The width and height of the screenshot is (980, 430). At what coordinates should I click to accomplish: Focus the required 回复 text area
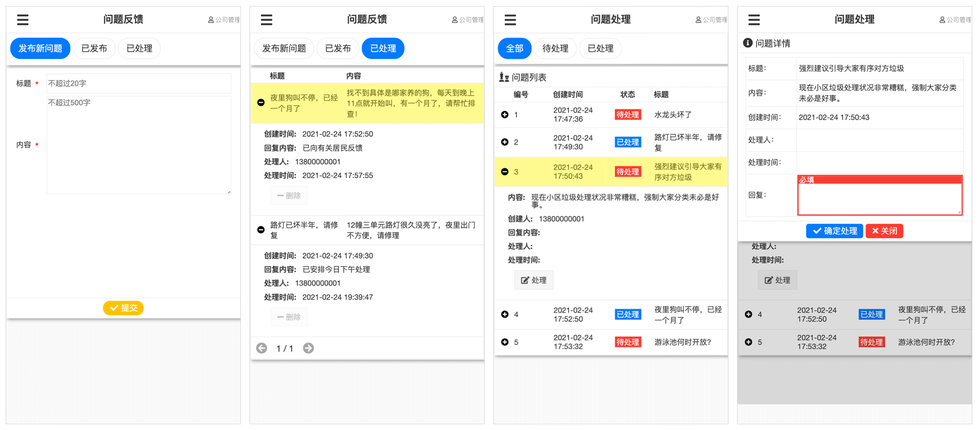coord(879,199)
